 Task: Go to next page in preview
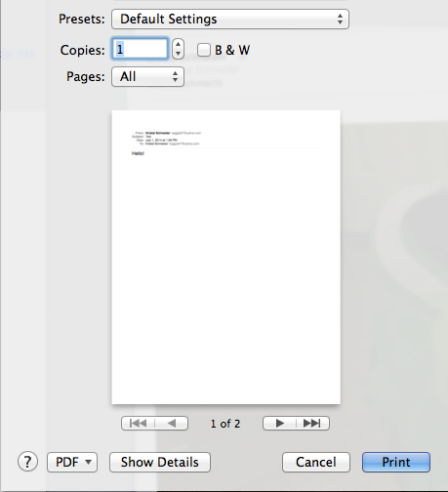coord(279,424)
